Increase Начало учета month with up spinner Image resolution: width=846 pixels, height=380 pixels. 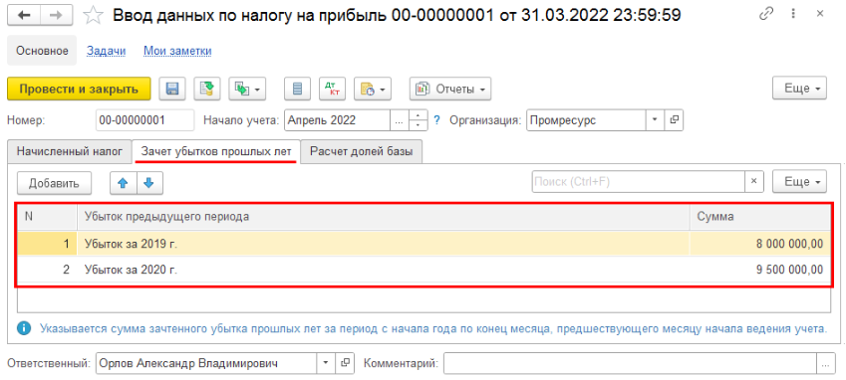click(418, 116)
